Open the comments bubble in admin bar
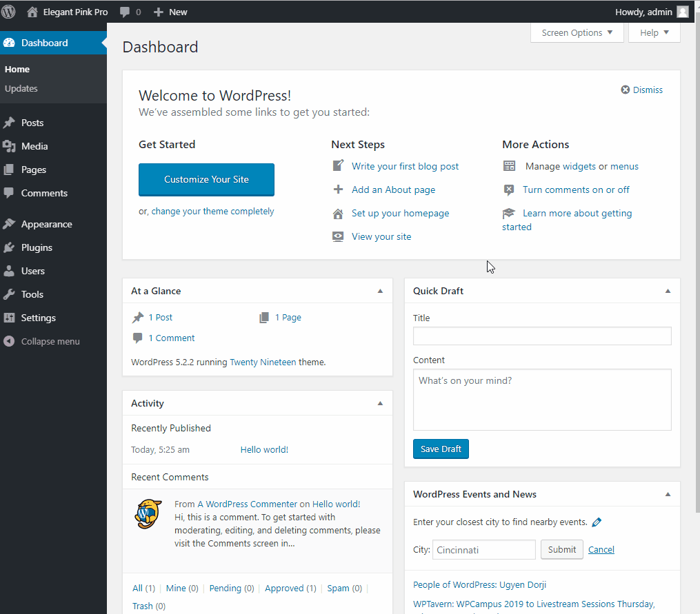Image resolution: width=700 pixels, height=614 pixels. [125, 12]
